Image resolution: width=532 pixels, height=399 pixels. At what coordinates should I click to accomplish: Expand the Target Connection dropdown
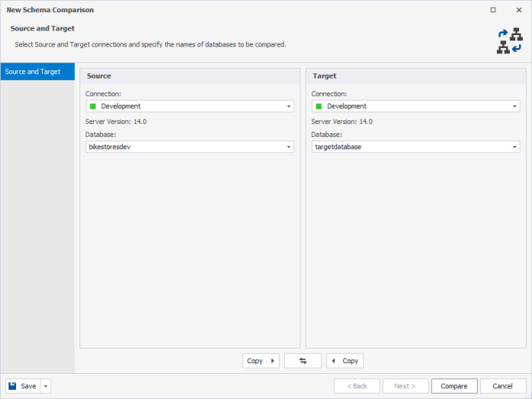515,107
